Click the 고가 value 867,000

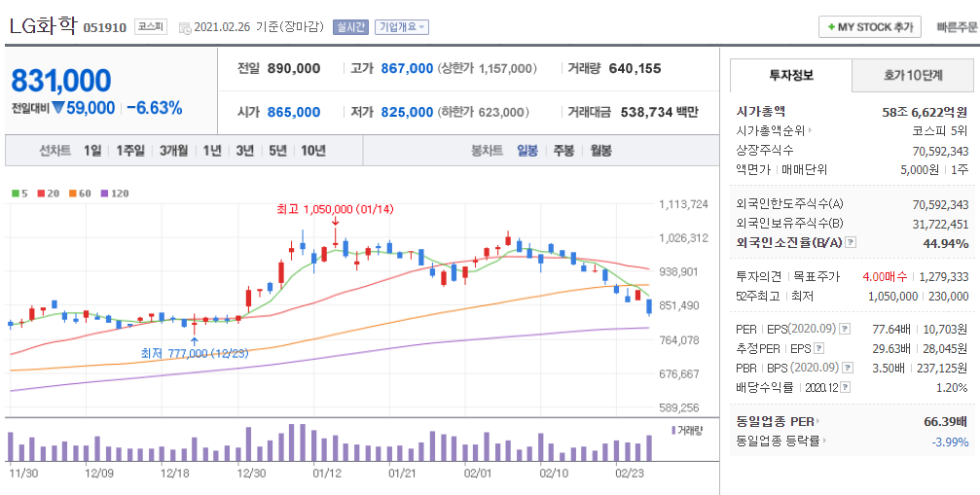point(407,69)
